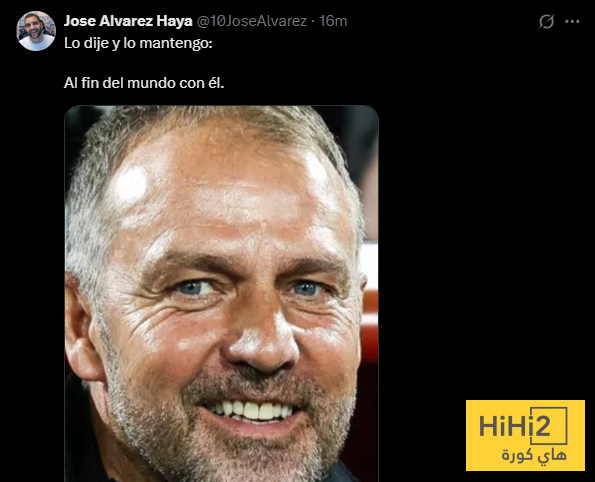Image resolution: width=595 pixels, height=482 pixels.
Task: Open the three-dot more options menu
Action: [x=572, y=22]
